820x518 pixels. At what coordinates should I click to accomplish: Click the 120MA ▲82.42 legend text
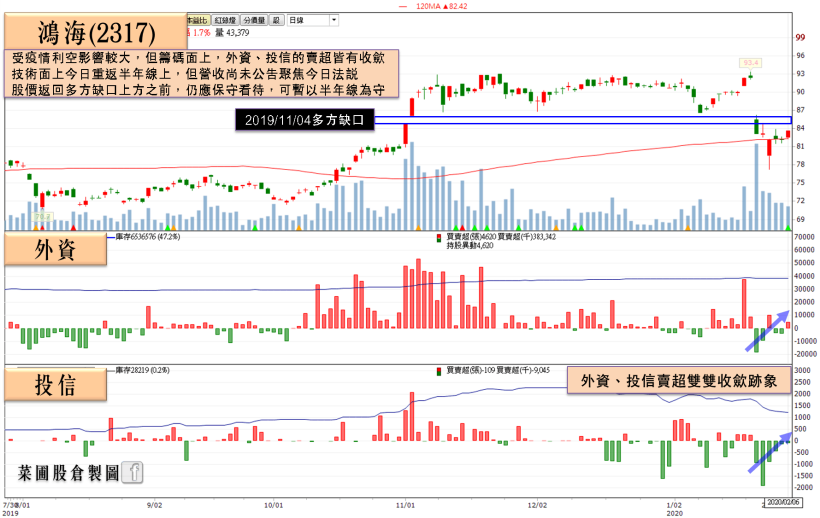click(x=441, y=6)
